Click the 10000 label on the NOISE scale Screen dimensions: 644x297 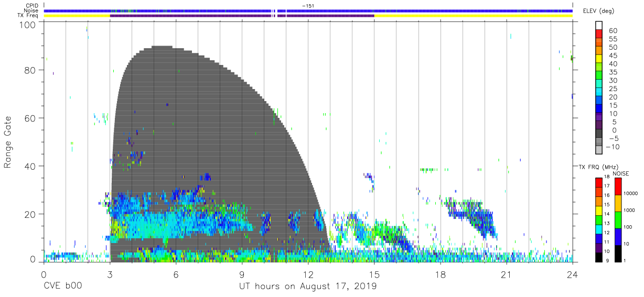click(x=631, y=194)
